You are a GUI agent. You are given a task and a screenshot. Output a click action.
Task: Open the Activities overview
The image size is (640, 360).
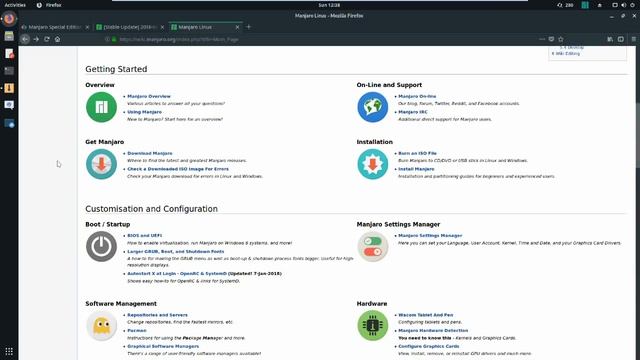tap(15, 5)
